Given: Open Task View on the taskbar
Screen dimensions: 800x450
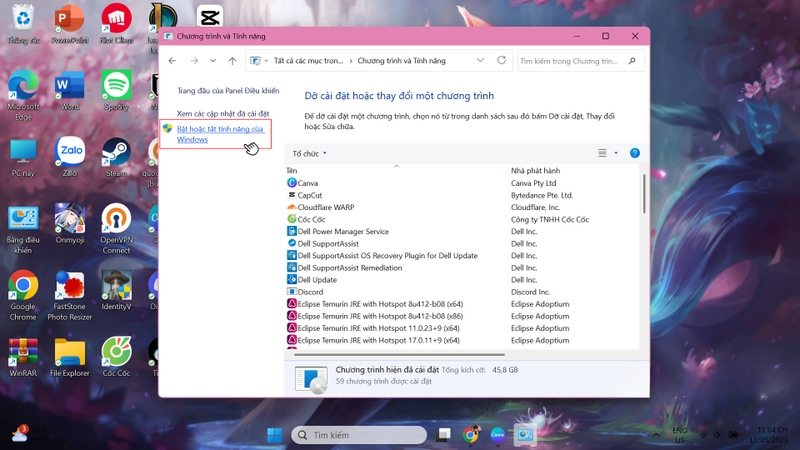Looking at the screenshot, I should (x=443, y=435).
